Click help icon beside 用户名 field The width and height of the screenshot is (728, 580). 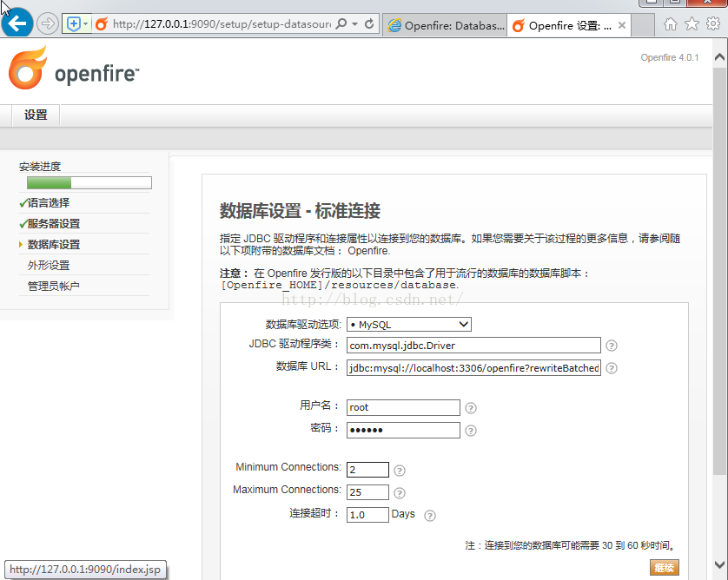tap(471, 408)
